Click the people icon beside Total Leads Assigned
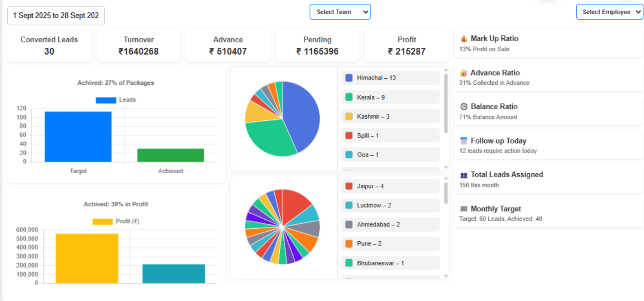This screenshot has width=644, height=301. 464,175
